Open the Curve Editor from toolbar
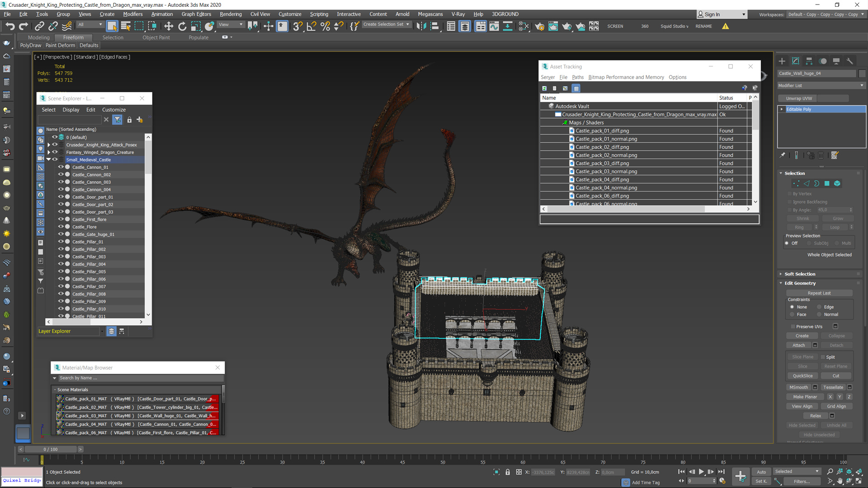Screen dimensions: 868x488 pos(494,26)
